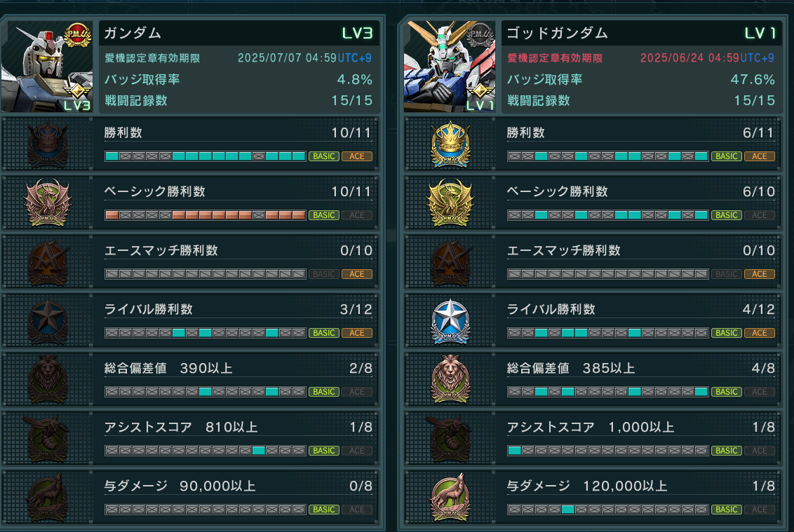Click the silver star badge for ゴッドガンダム ライバル勝利数
Screen dimensions: 794x532
(450, 322)
